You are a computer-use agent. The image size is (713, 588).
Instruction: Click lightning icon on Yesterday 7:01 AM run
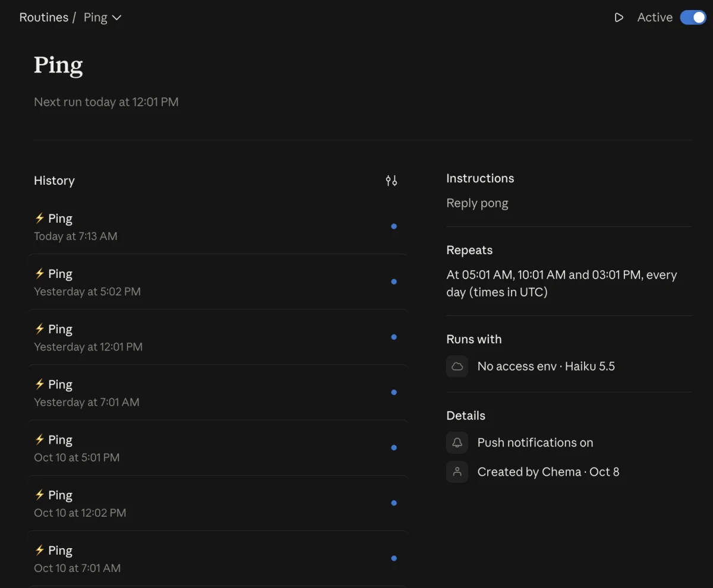[x=40, y=384]
